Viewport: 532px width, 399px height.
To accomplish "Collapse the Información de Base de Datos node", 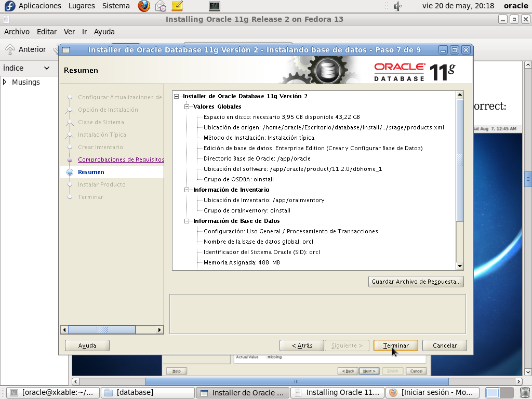I will (x=187, y=221).
